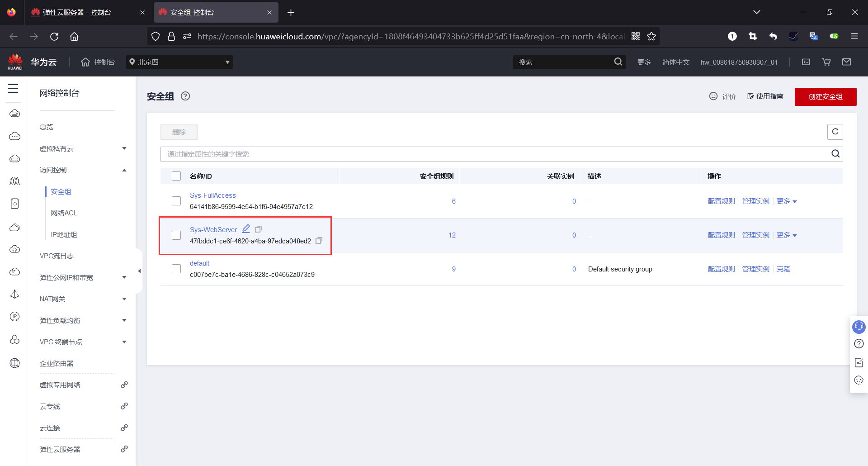Open the Sys-FullAccess security group link
Screen dimensions: 868x466
(x=212, y=195)
